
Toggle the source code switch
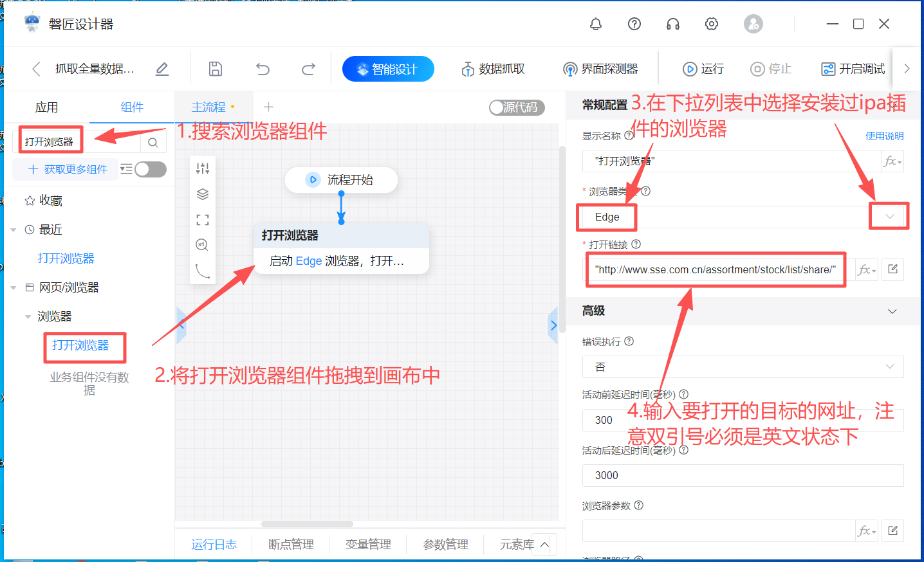(517, 107)
